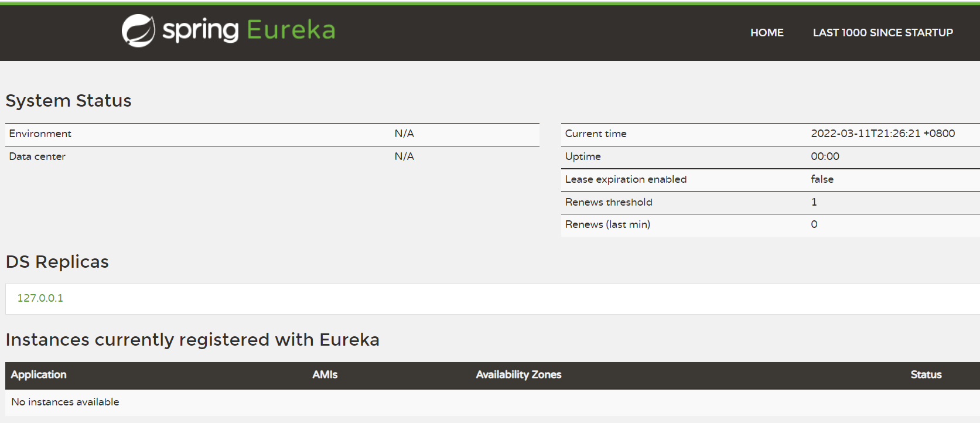Click the Data center row label
Image resolution: width=980 pixels, height=423 pixels.
coord(37,156)
